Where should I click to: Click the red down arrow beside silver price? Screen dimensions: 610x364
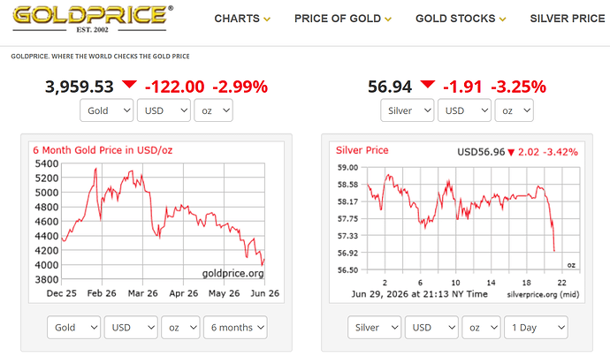(x=428, y=84)
